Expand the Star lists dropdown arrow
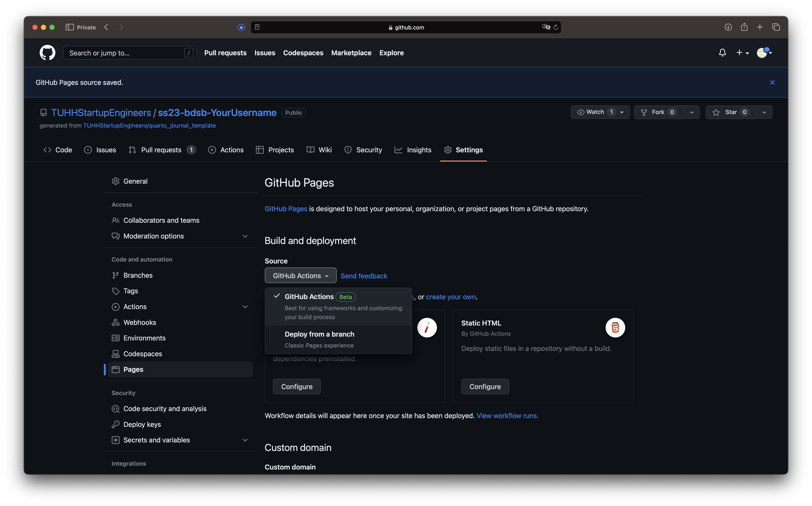This screenshot has width=812, height=506. point(764,112)
